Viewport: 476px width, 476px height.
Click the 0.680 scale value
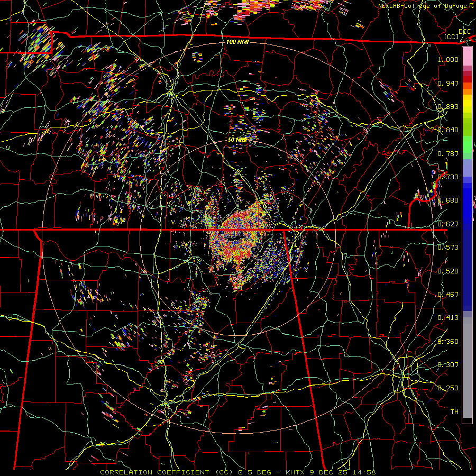point(448,200)
